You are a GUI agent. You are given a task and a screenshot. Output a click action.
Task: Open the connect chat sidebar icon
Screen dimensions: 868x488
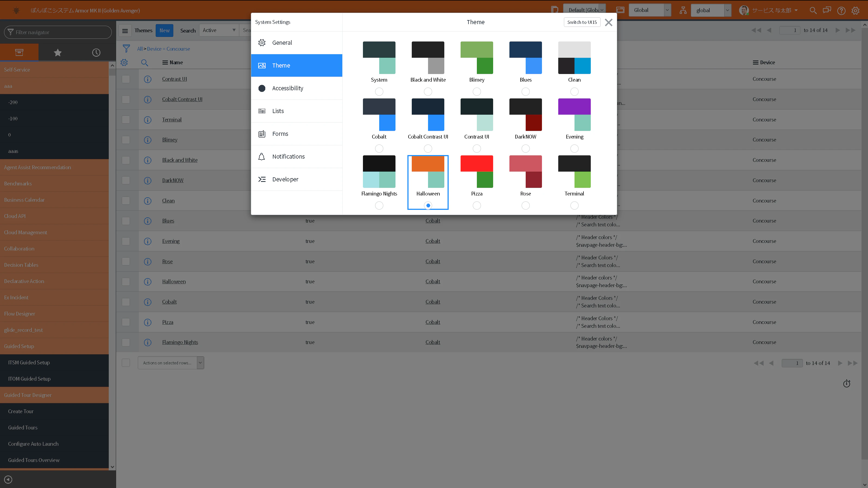coord(827,11)
